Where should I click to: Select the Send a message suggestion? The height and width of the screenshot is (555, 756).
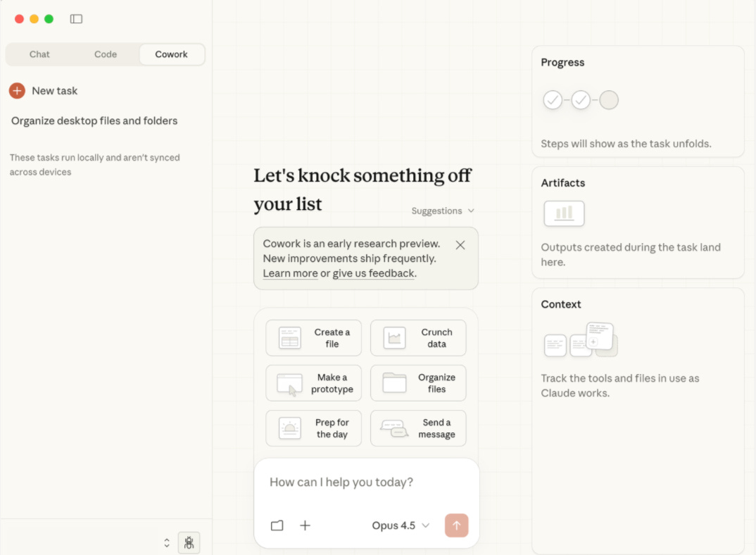[x=418, y=428]
